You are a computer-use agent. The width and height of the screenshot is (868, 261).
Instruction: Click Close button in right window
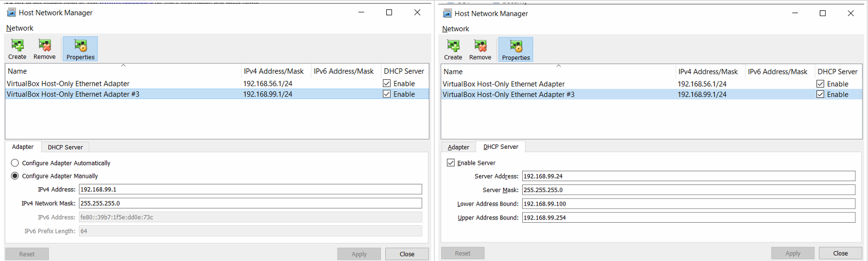point(841,253)
